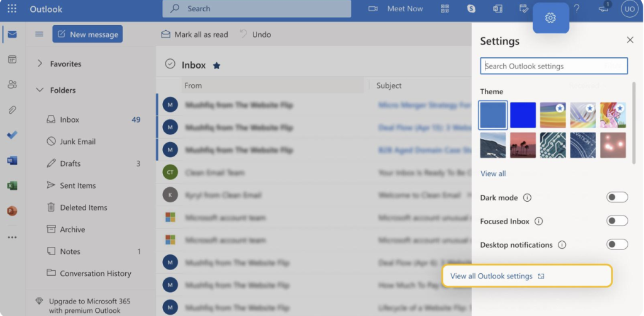The width and height of the screenshot is (644, 316).
Task: Enable the Focused Inbox switch
Action: [618, 221]
